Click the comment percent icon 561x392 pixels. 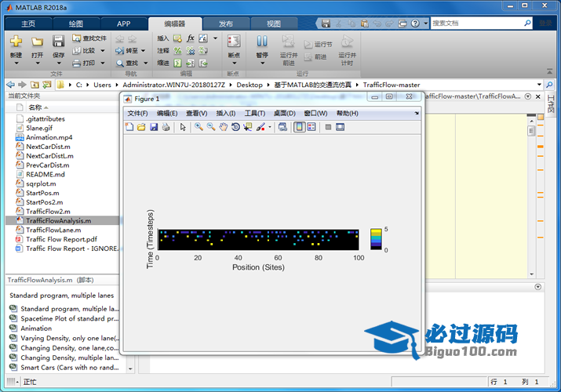(177, 51)
